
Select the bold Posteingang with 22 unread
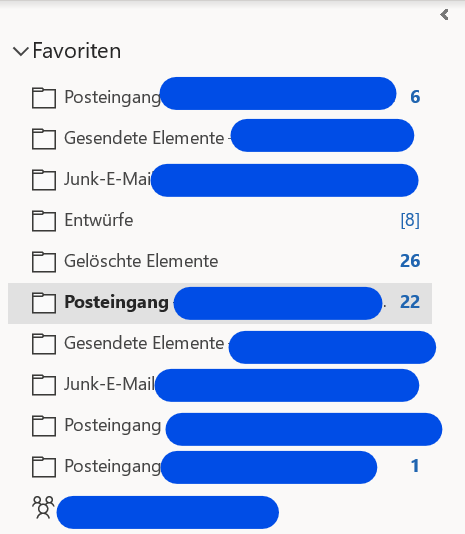coord(220,303)
